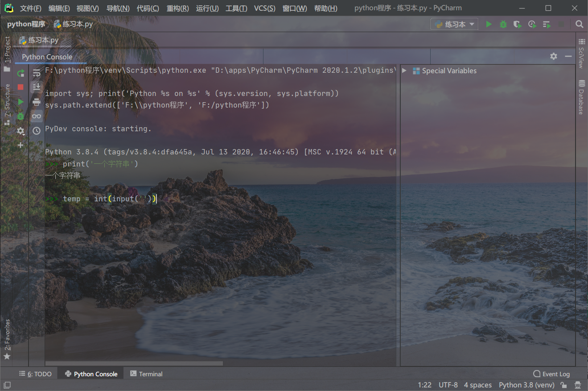Run 练习本 with coverage shield icon
The width and height of the screenshot is (588, 391).
pos(517,24)
